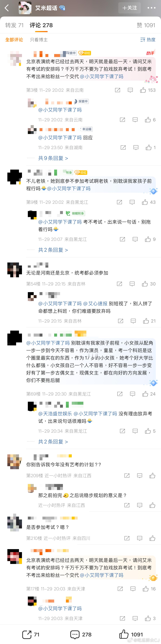Open the 艾米超话 profile avatar

25,8
